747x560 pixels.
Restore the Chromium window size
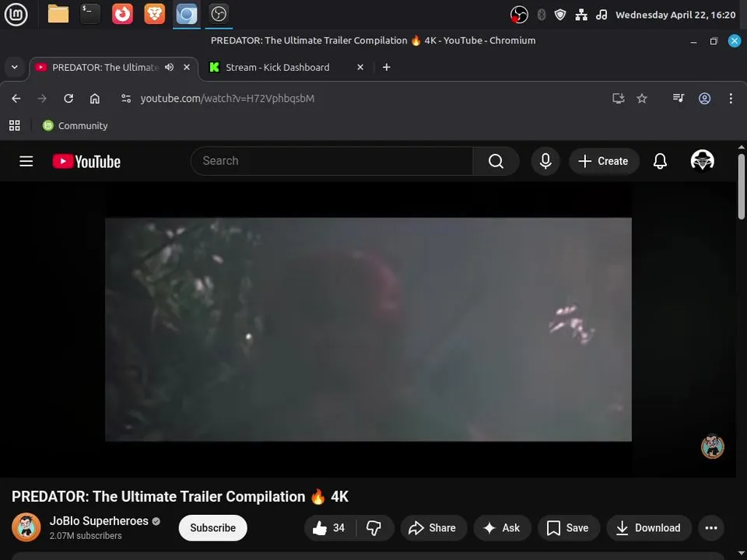(x=714, y=41)
